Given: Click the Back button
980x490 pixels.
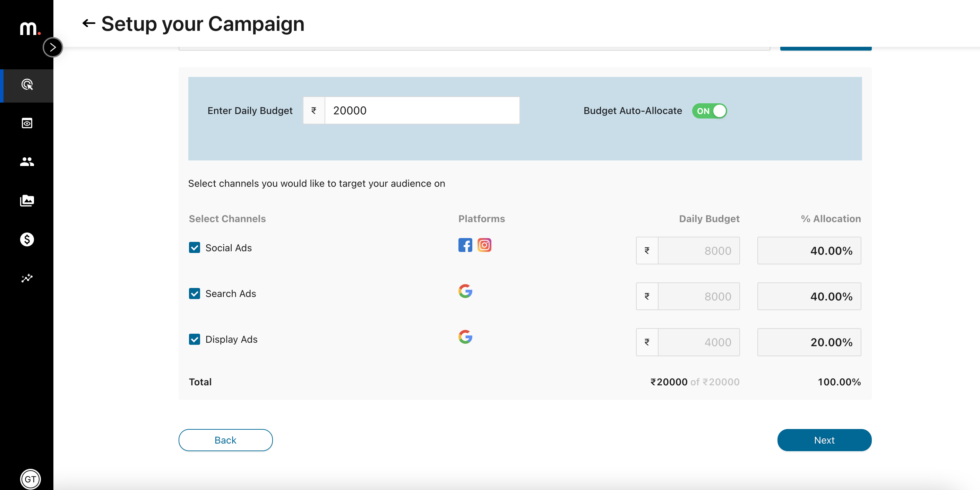Looking at the screenshot, I should [225, 440].
